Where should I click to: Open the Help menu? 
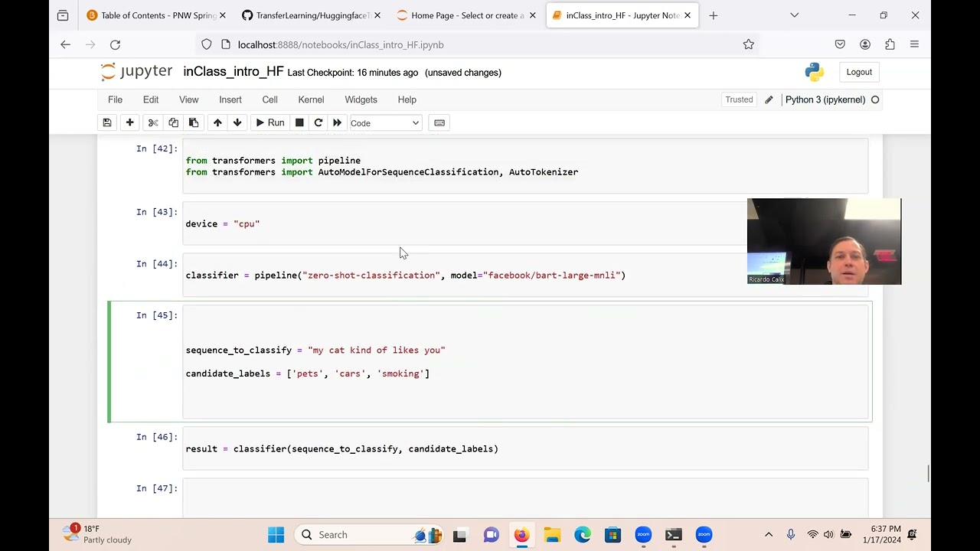[407, 99]
